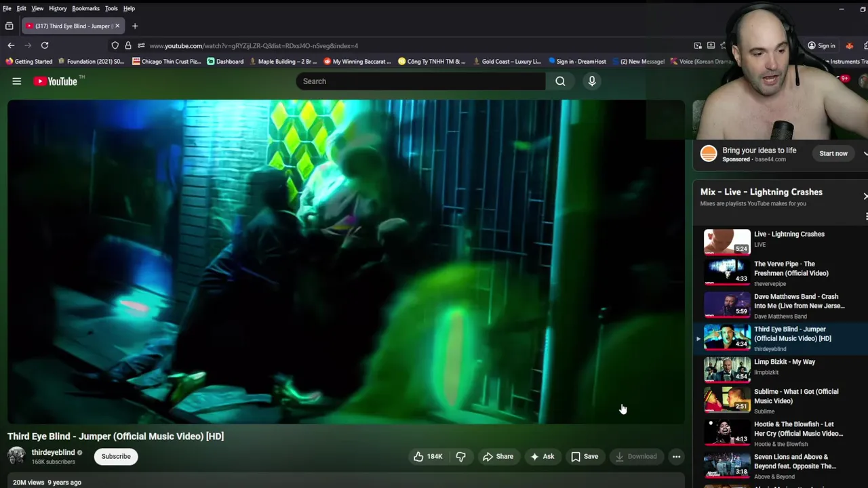
Task: Click the site security padlock icon
Action: tap(128, 45)
